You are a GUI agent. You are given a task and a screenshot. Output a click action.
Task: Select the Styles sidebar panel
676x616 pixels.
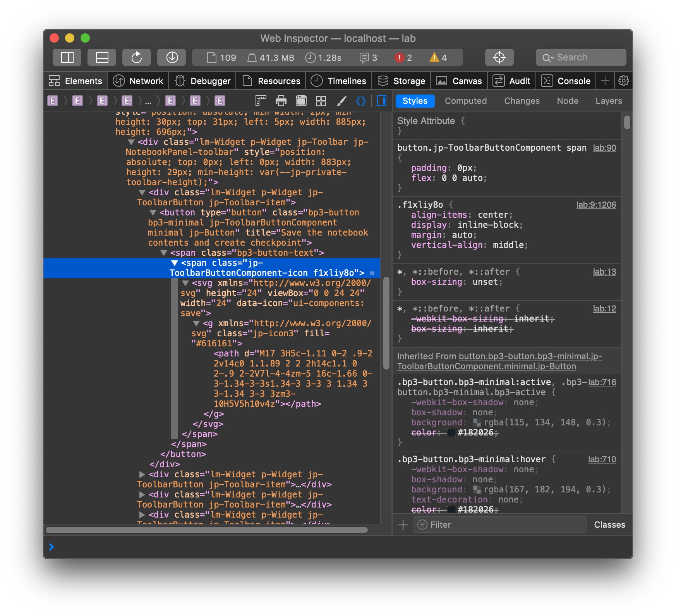(x=415, y=101)
